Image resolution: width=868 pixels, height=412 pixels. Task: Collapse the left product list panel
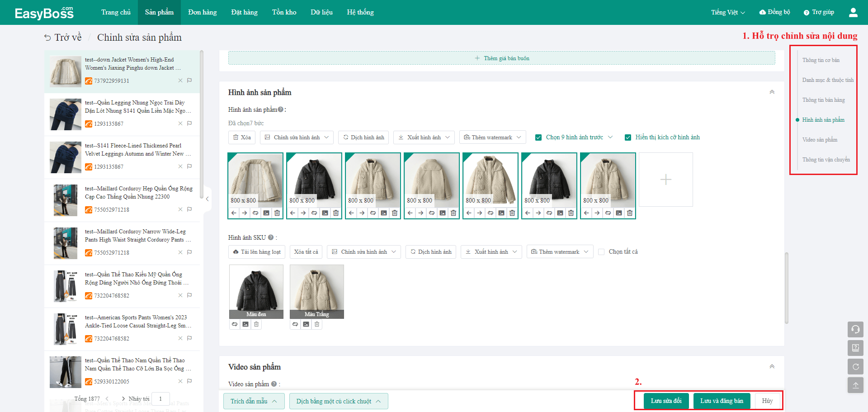coord(207,199)
